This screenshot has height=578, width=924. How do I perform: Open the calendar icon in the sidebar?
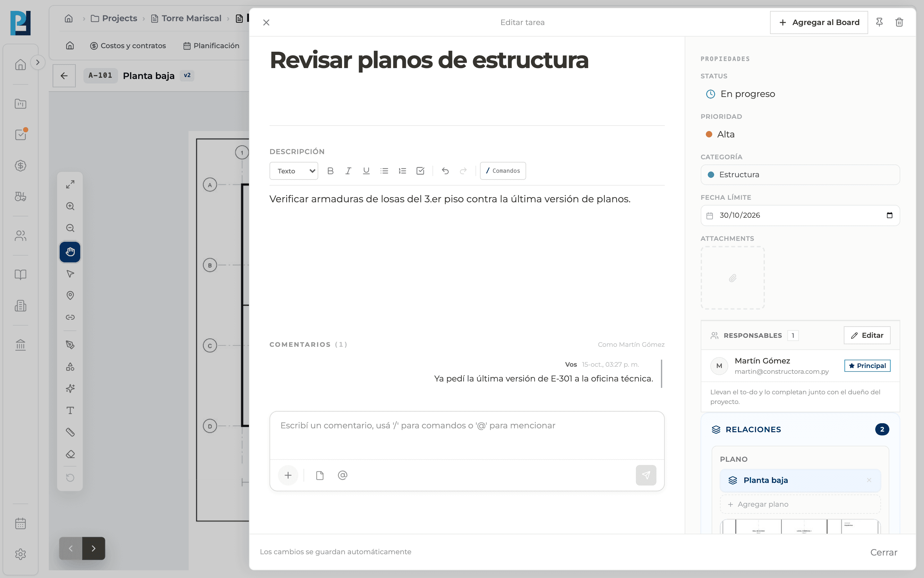pos(21,523)
